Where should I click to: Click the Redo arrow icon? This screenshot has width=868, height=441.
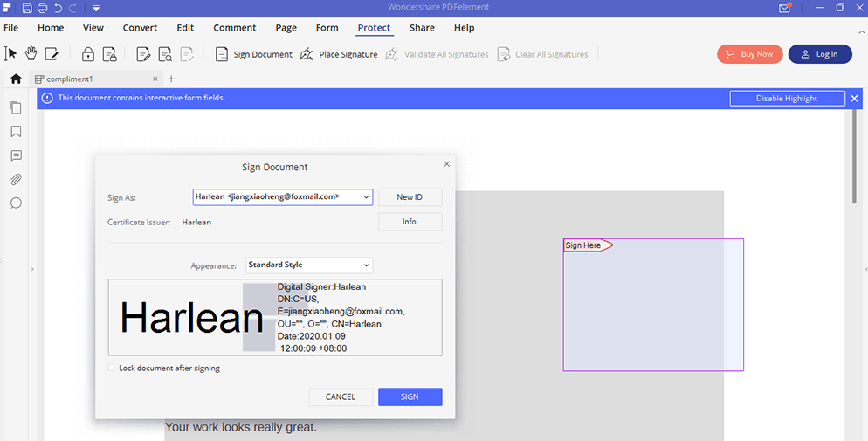coord(73,8)
